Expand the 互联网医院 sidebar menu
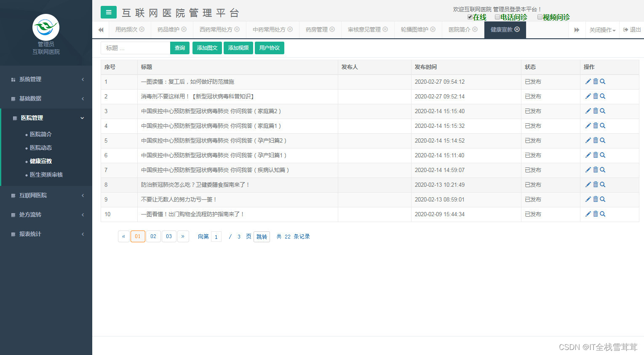 46,195
